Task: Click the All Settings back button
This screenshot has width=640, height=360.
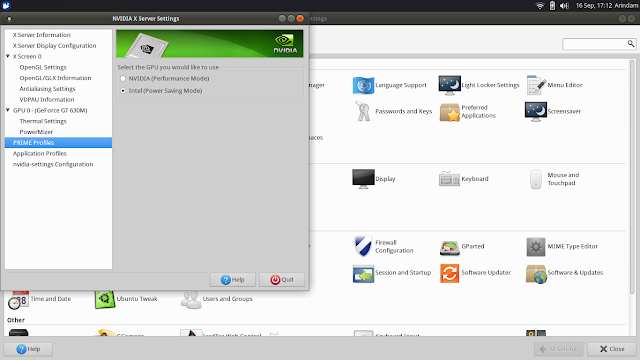Action: coord(559,349)
